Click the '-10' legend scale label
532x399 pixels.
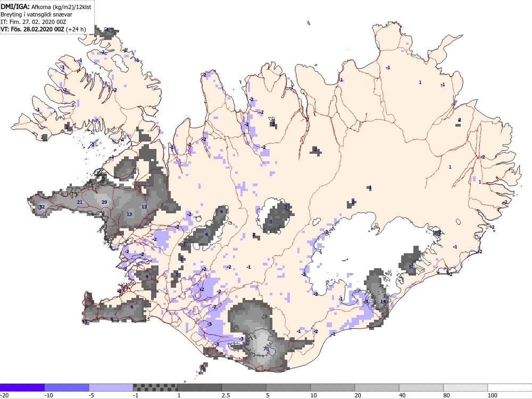click(x=49, y=395)
